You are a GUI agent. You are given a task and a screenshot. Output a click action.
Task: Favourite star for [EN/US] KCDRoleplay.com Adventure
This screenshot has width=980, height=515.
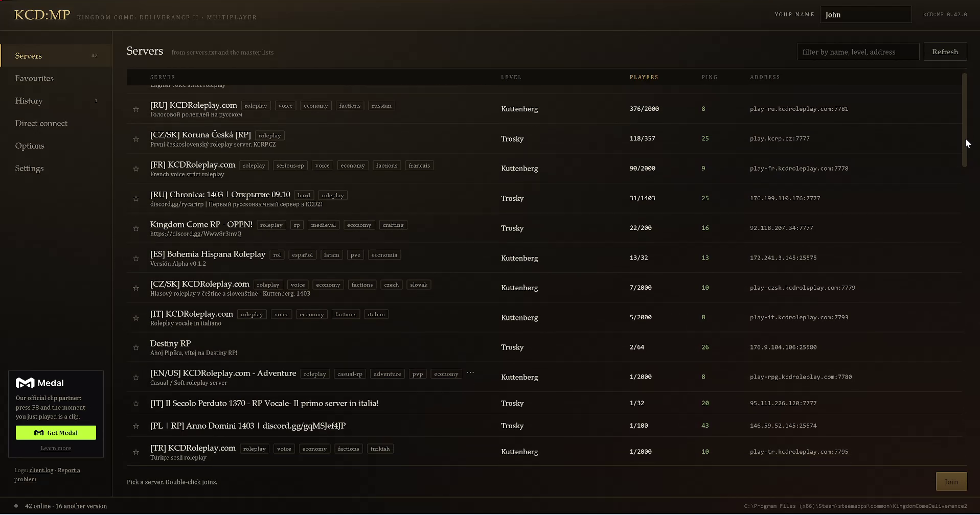click(136, 378)
